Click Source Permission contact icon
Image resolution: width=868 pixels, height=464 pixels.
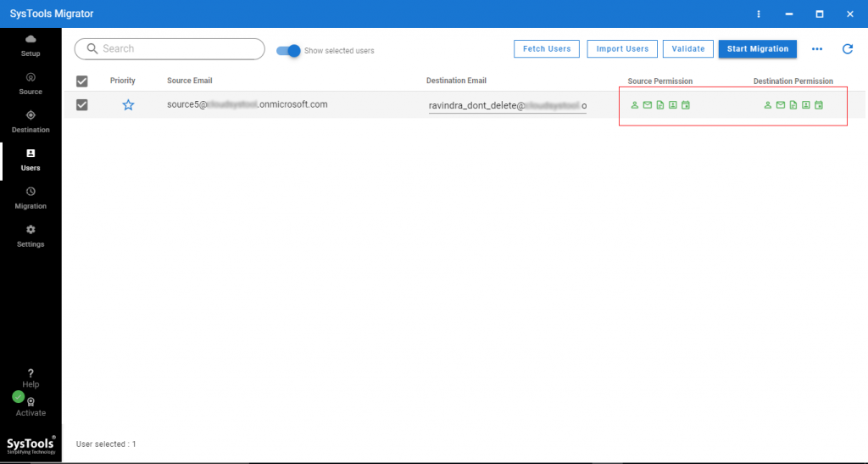tap(672, 104)
